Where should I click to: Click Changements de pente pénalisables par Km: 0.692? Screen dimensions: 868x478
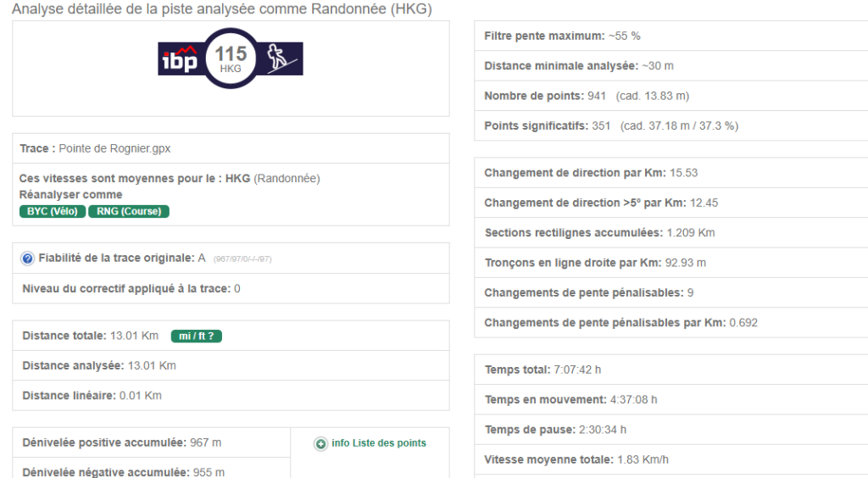click(621, 323)
